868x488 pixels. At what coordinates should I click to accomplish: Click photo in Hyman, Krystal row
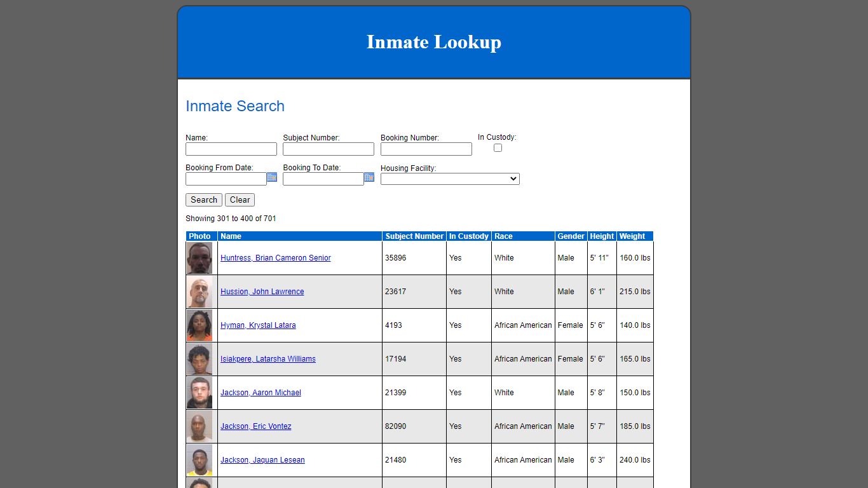(x=200, y=325)
